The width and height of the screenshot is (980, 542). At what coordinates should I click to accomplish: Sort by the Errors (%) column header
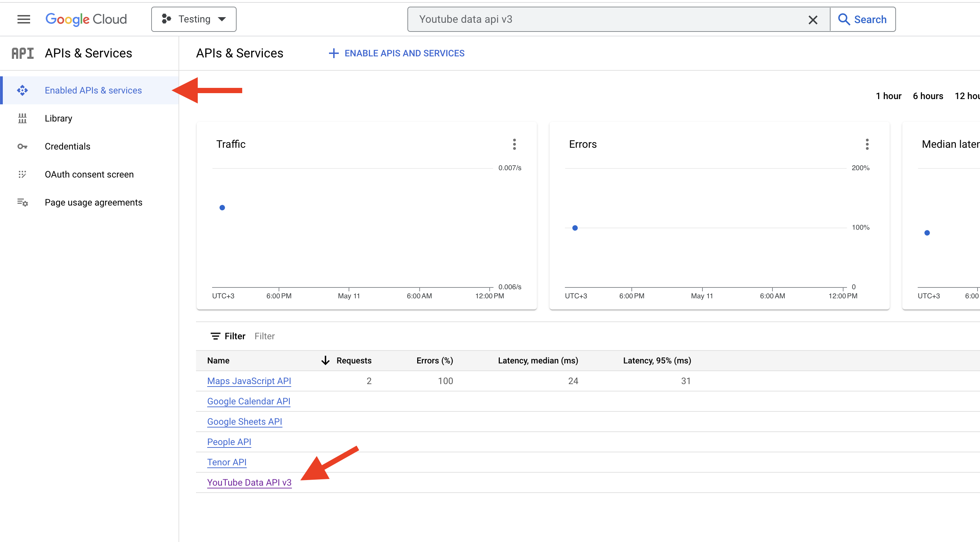[434, 360]
